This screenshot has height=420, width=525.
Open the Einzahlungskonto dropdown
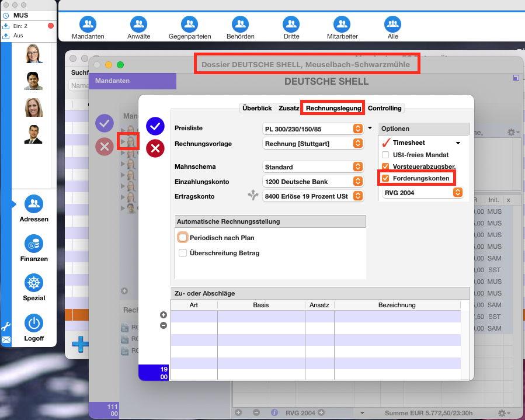(313, 182)
